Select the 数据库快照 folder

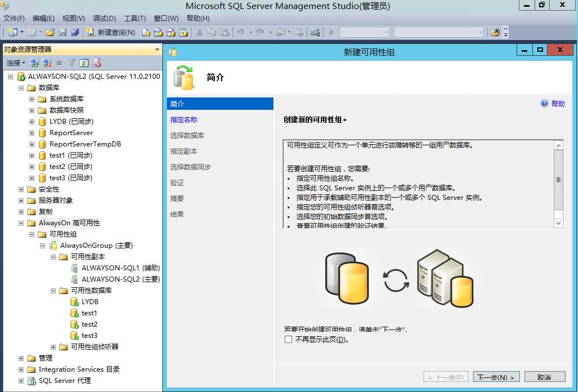(67, 110)
